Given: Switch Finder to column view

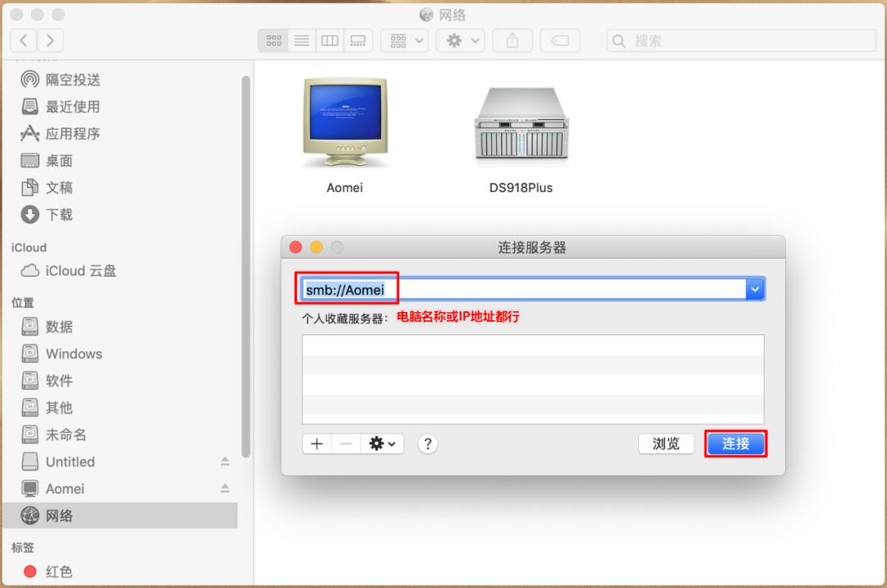Looking at the screenshot, I should click(330, 41).
